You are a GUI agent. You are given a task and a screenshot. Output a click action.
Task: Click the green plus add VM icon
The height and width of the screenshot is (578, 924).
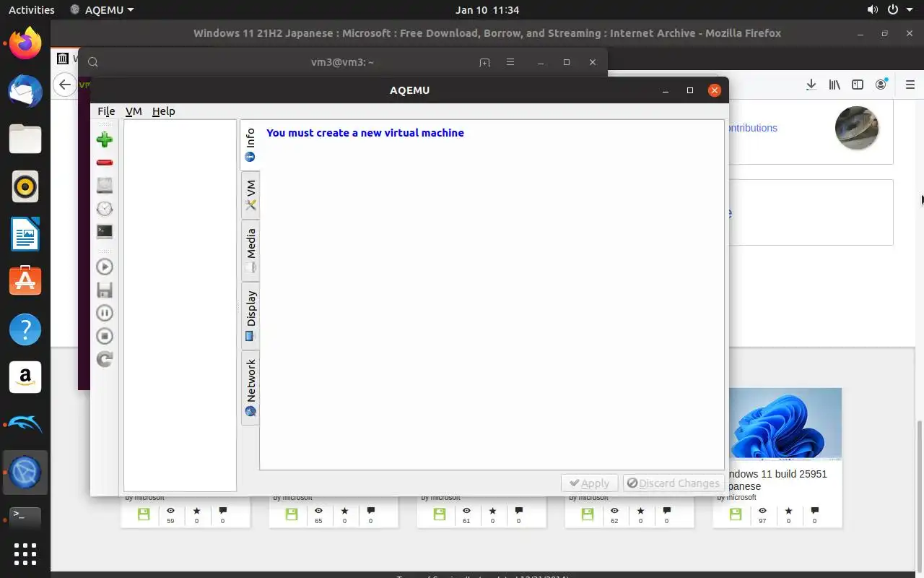click(105, 139)
